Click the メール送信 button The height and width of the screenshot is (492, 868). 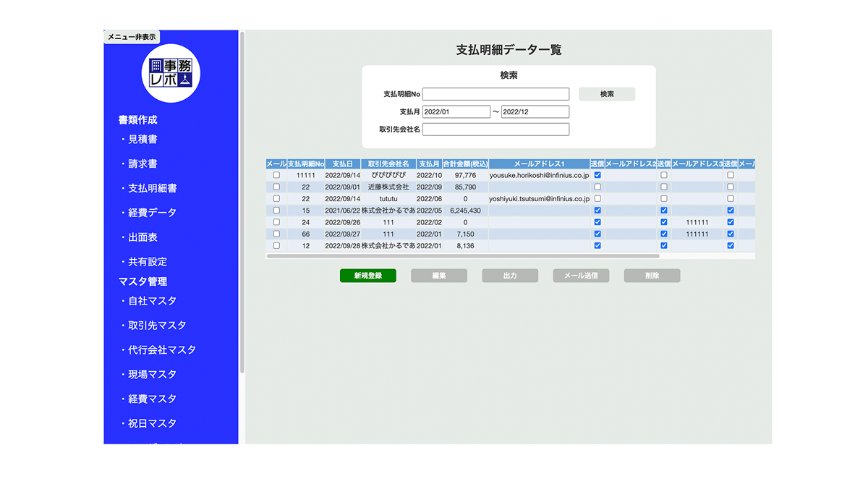click(581, 276)
